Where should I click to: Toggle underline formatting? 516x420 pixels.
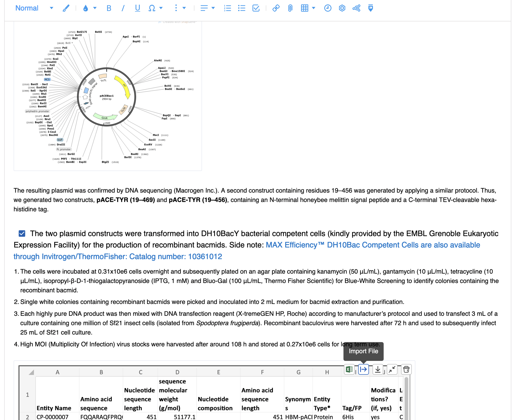(138, 8)
